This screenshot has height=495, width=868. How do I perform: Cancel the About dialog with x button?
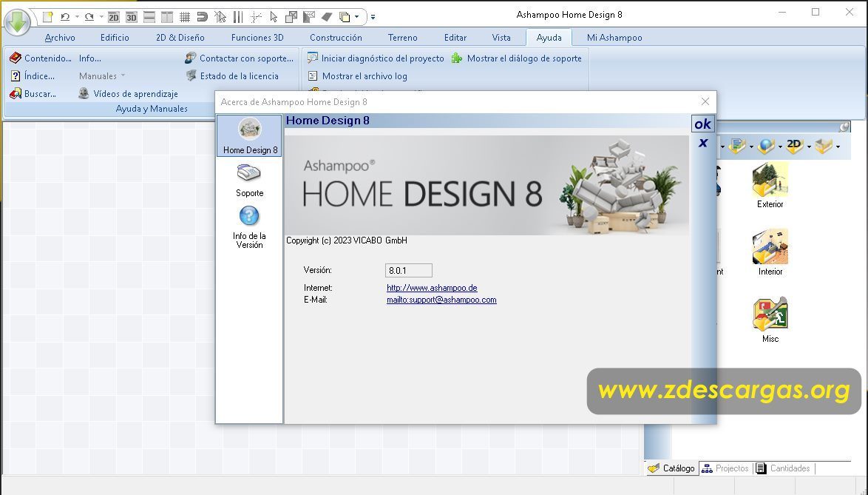(x=702, y=143)
